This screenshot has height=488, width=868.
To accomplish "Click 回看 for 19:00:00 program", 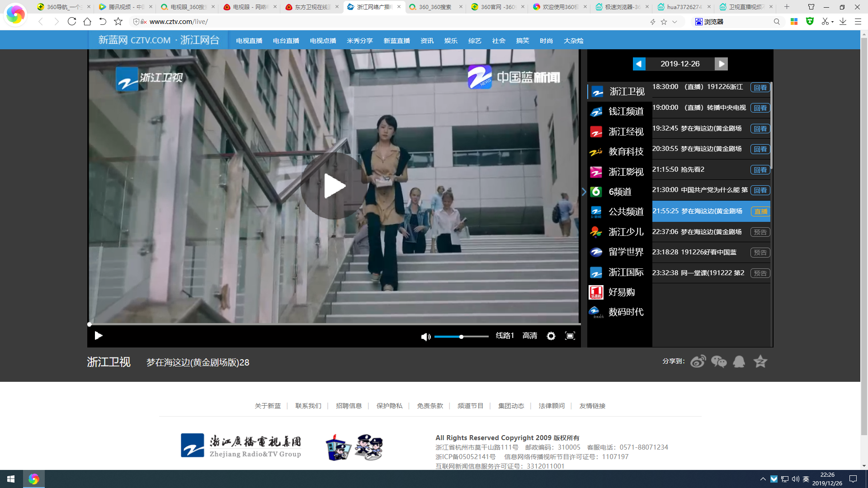I will pos(760,108).
